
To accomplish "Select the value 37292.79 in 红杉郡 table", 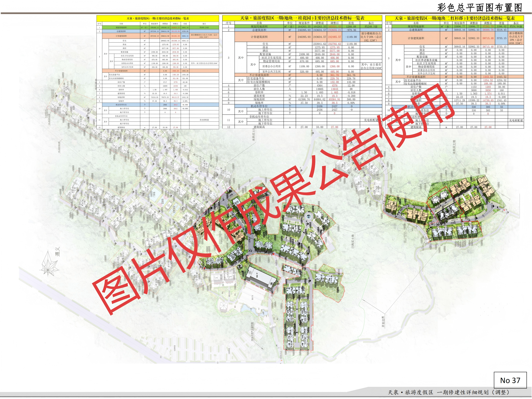I will [488, 26].
